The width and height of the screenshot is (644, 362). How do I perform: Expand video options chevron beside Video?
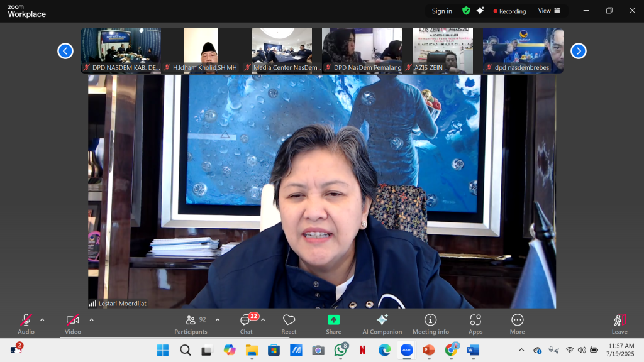coord(91,320)
